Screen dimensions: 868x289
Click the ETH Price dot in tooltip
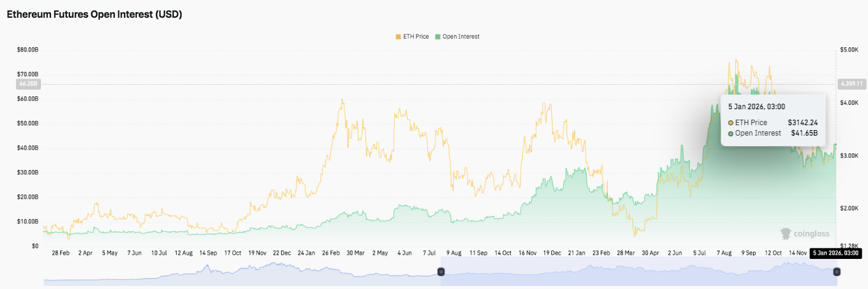730,123
